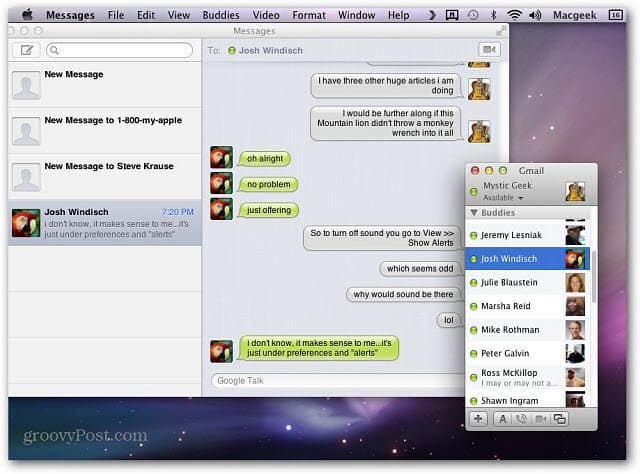Open Available status dropdown in Gmail window
The height and width of the screenshot is (474, 640).
(503, 198)
